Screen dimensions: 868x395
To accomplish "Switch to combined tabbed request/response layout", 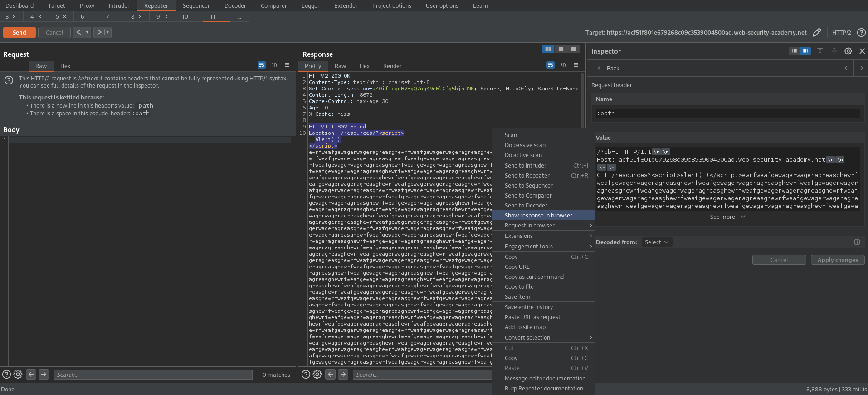I will (x=574, y=49).
